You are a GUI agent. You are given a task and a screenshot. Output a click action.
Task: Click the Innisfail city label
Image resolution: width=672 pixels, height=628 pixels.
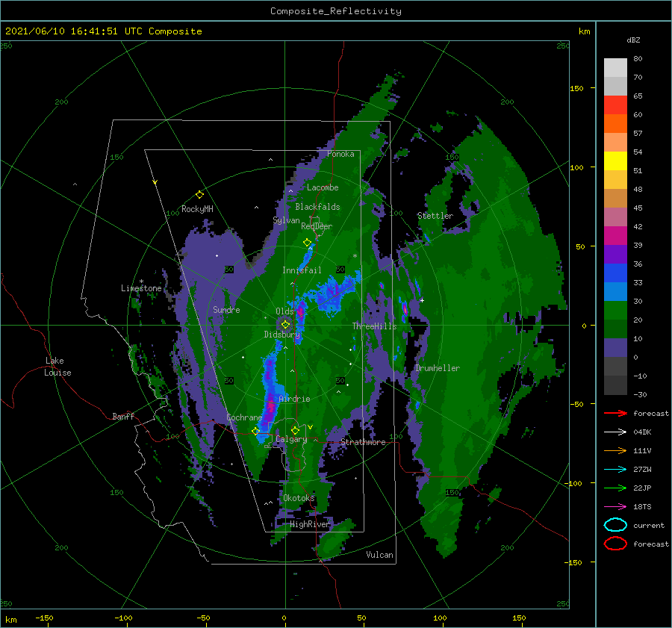[302, 270]
